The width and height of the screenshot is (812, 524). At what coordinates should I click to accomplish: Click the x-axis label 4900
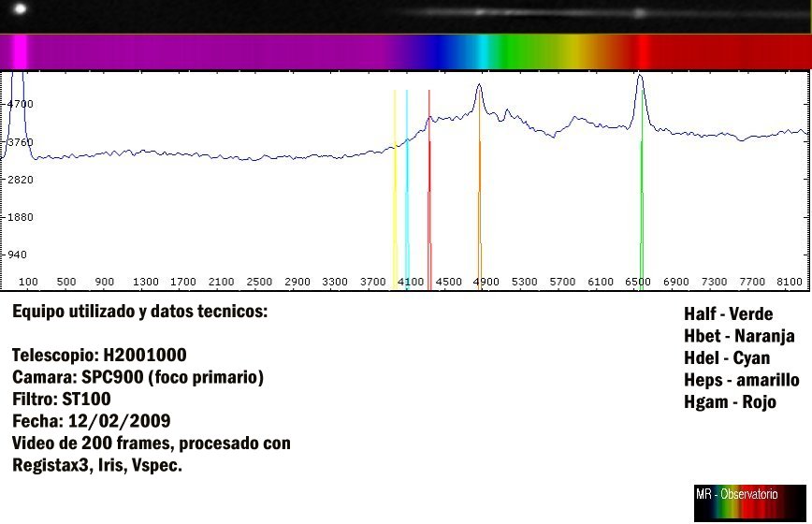(486, 282)
